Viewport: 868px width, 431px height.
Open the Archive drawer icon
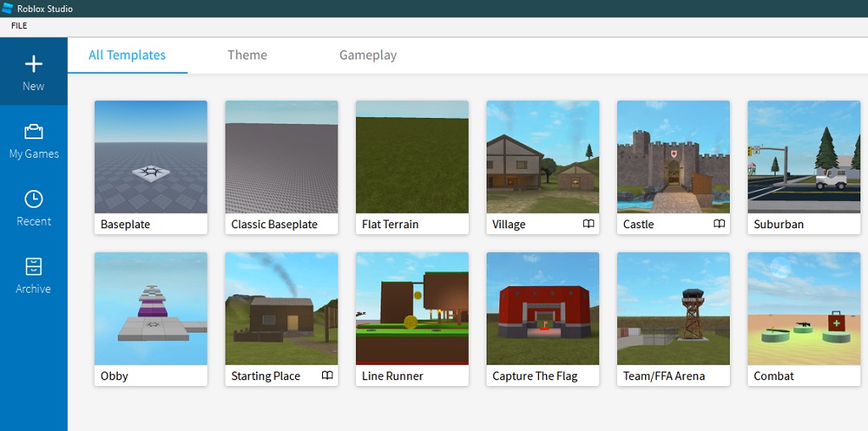click(34, 266)
